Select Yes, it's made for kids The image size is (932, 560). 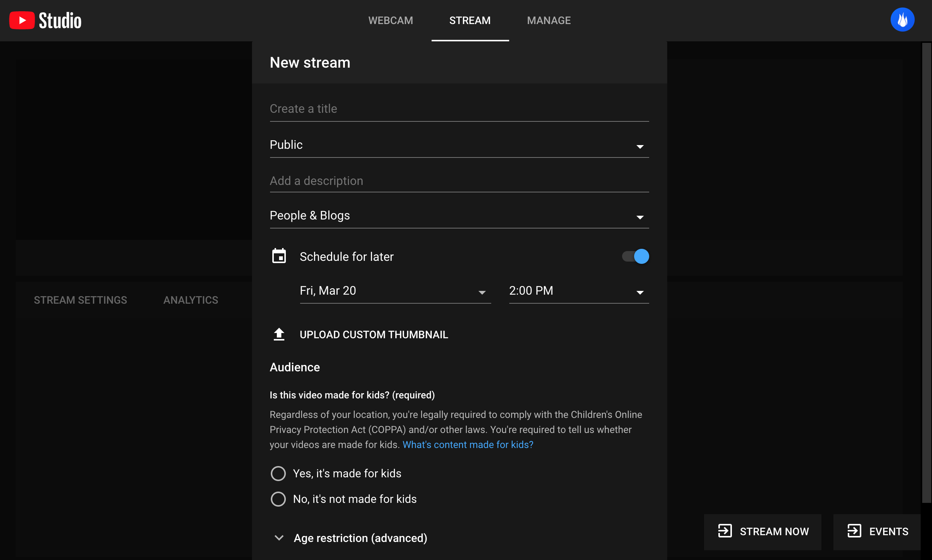point(278,473)
